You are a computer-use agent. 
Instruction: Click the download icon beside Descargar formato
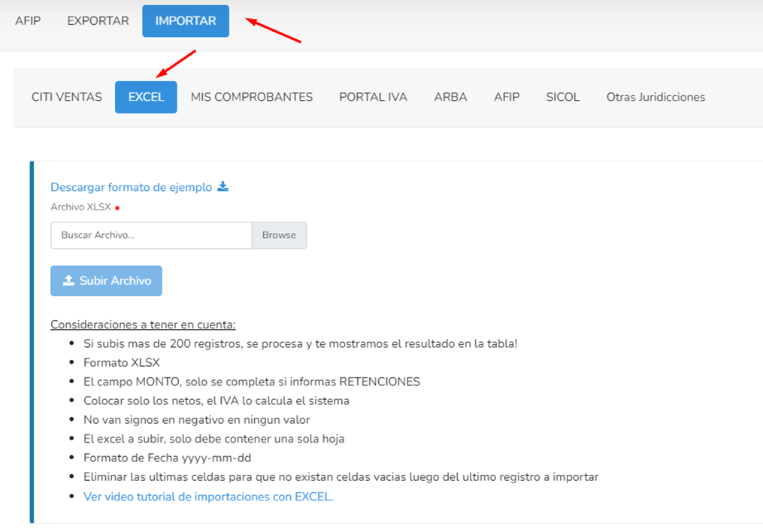pyautogui.click(x=223, y=187)
